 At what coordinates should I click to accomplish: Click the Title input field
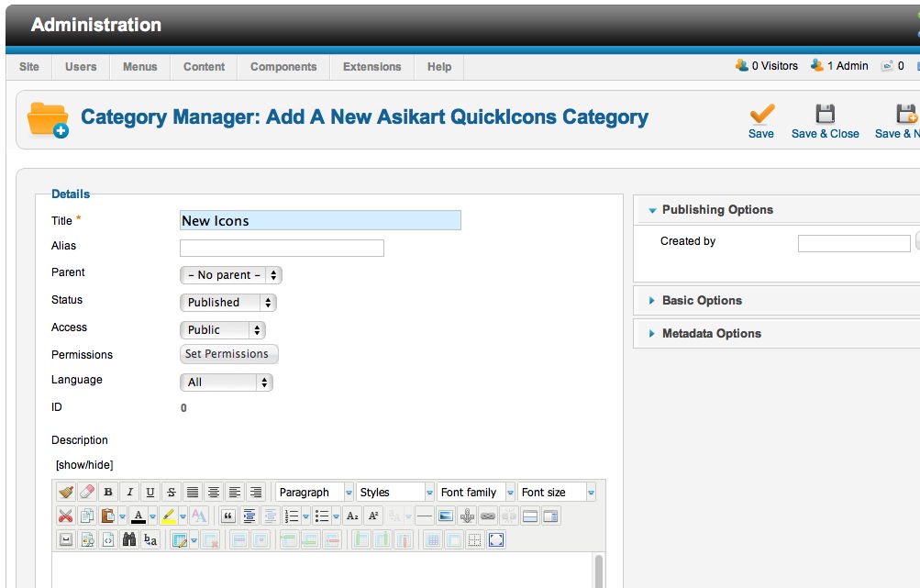point(320,221)
